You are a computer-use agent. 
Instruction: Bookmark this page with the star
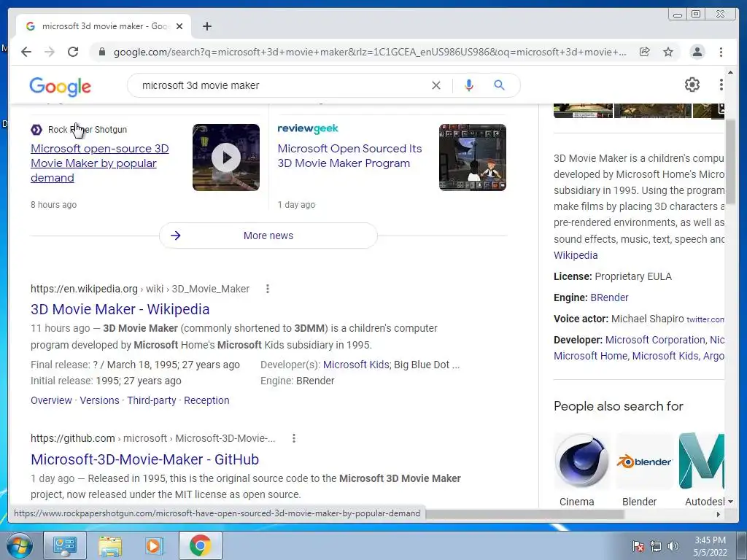668,52
